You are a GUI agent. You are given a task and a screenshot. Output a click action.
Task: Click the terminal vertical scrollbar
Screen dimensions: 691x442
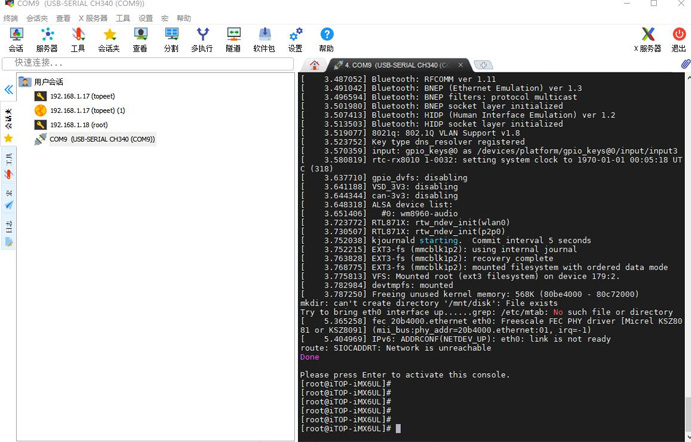tap(688, 256)
